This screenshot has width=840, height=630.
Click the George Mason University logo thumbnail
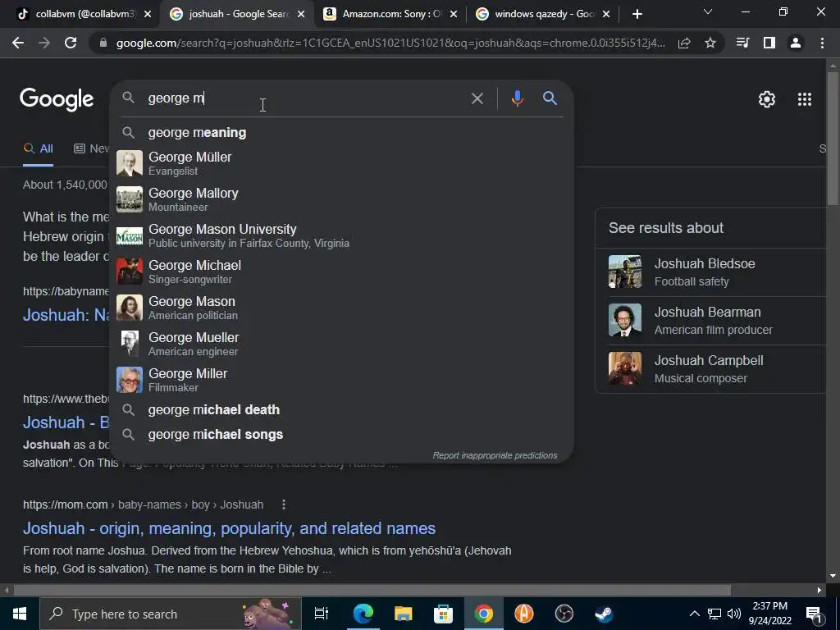pyautogui.click(x=130, y=235)
